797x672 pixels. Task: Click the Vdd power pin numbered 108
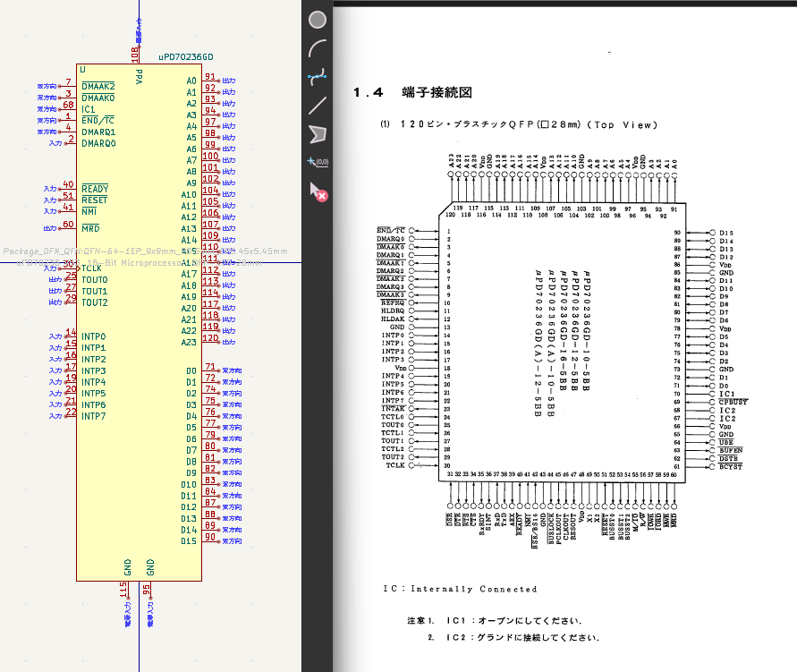(x=139, y=55)
